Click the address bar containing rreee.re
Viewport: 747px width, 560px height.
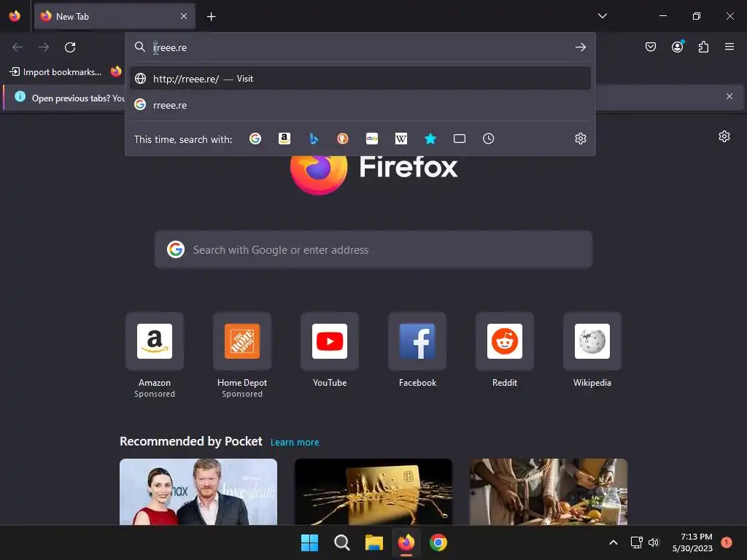360,47
